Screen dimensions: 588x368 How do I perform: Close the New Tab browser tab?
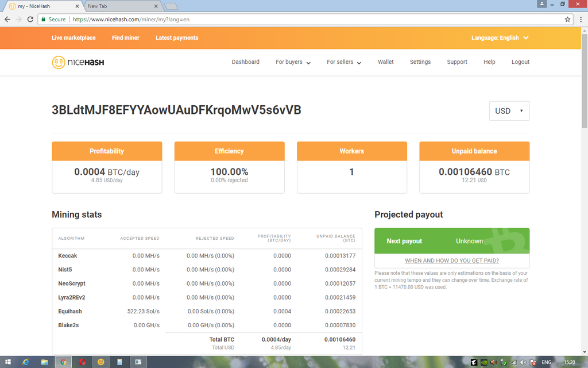pos(156,6)
